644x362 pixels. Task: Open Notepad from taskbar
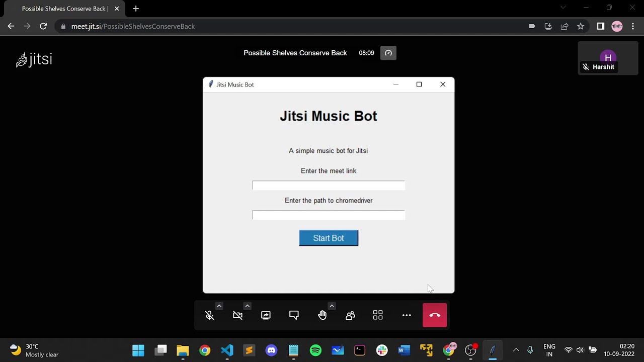coord(293,350)
